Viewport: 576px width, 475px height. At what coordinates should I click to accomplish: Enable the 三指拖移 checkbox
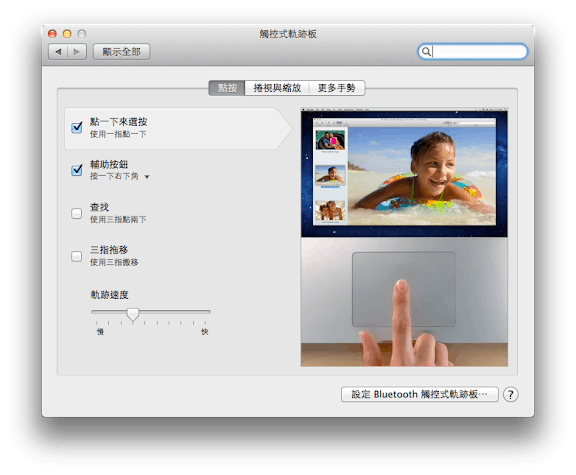coord(76,256)
